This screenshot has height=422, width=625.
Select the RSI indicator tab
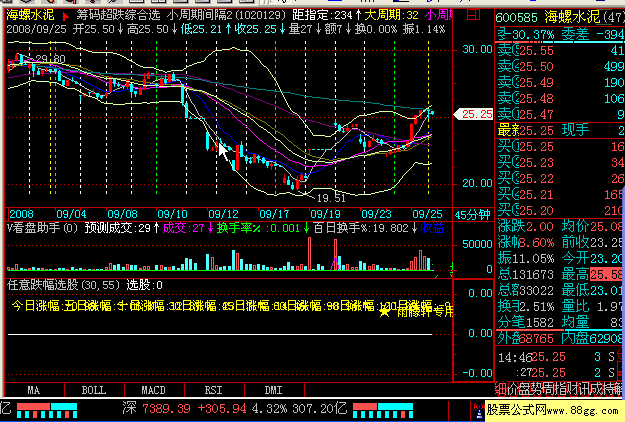point(214,390)
